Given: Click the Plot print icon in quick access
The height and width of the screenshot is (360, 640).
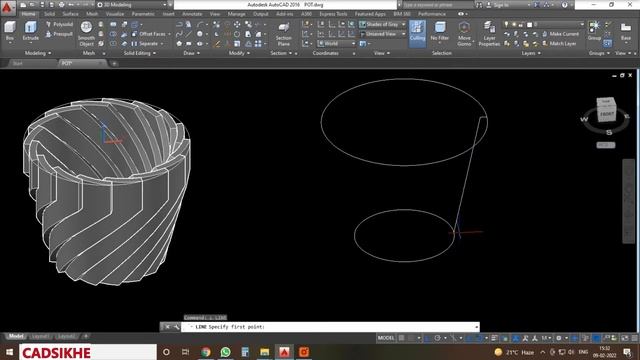Looking at the screenshot, I should pyautogui.click(x=61, y=5).
